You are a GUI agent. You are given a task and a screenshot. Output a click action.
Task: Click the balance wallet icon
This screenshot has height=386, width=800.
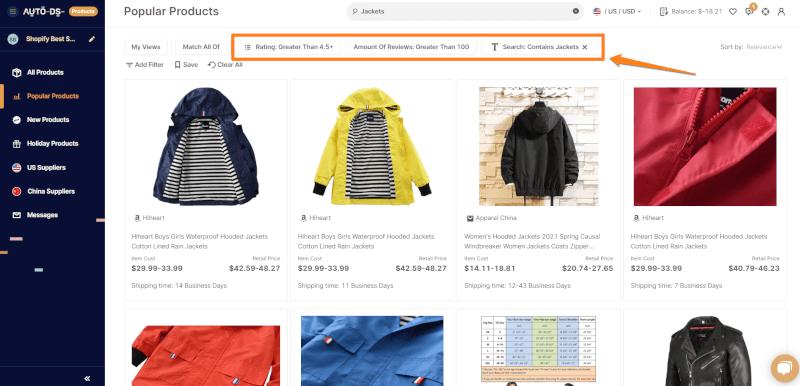pos(664,11)
